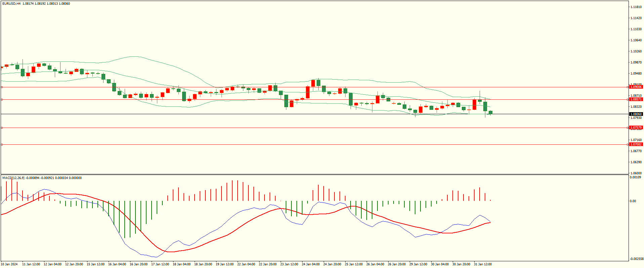Click the 1.06390 price scale value

636,162
